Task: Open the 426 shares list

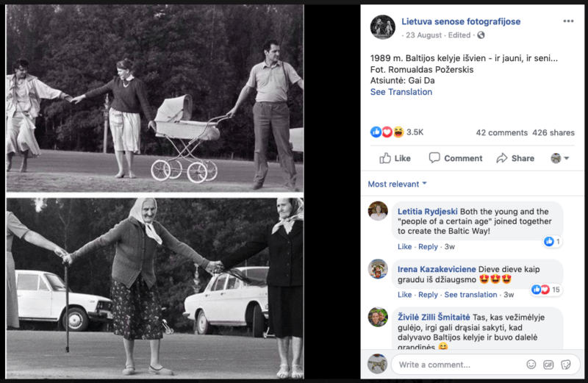Action: pyautogui.click(x=551, y=133)
